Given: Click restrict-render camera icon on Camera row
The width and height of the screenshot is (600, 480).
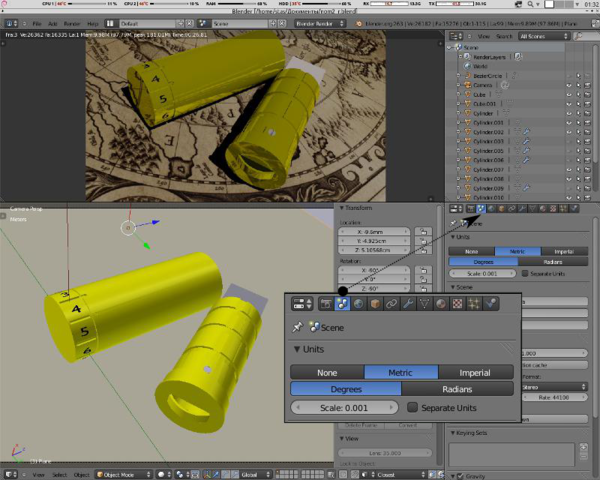Looking at the screenshot, I should click(587, 85).
